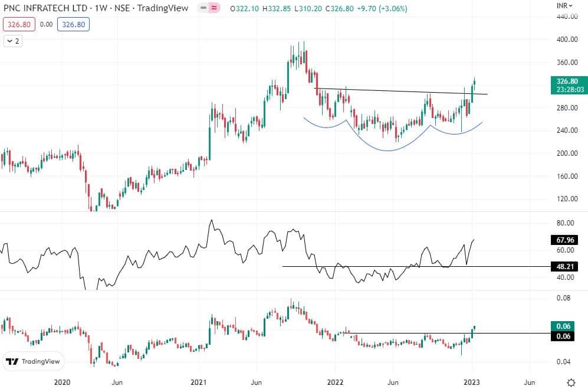The image size is (588, 389).
Task: Click the pink approximate-equals market status icon
Action: 213,9
